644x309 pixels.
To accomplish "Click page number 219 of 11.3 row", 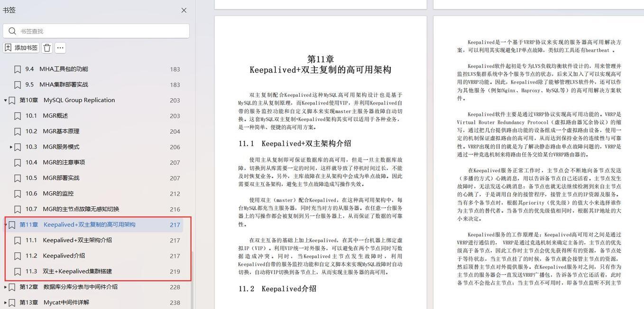I will click(175, 272).
